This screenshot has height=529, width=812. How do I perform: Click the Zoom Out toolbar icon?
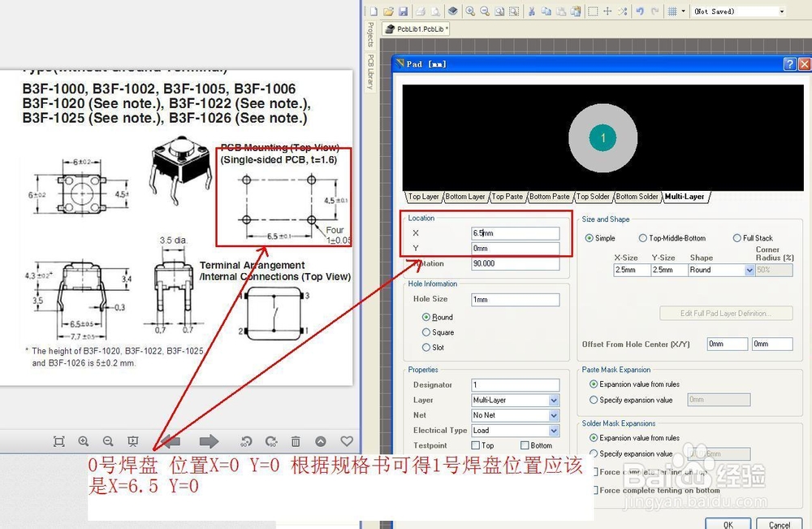pyautogui.click(x=485, y=11)
